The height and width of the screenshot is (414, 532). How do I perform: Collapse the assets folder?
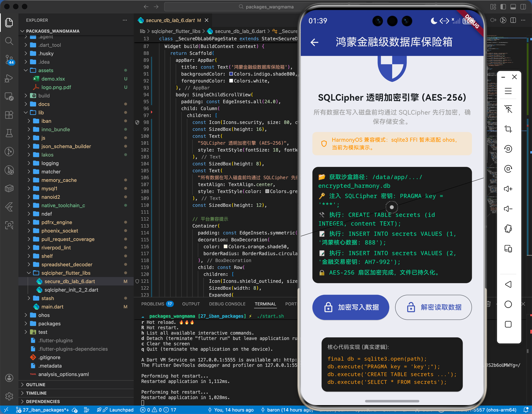(x=26, y=70)
